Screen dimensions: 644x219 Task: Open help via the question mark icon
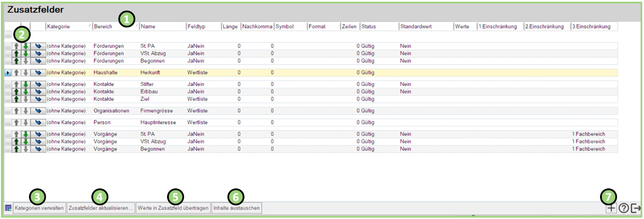tap(623, 208)
